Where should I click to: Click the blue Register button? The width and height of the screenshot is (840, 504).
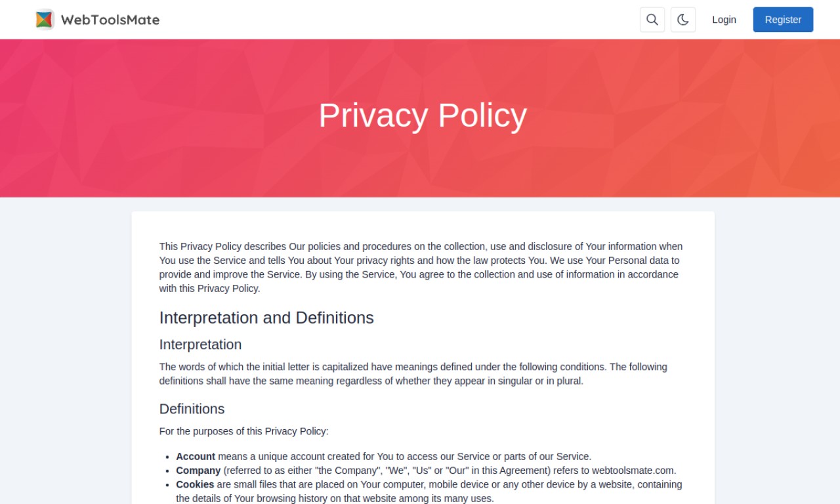[783, 20]
